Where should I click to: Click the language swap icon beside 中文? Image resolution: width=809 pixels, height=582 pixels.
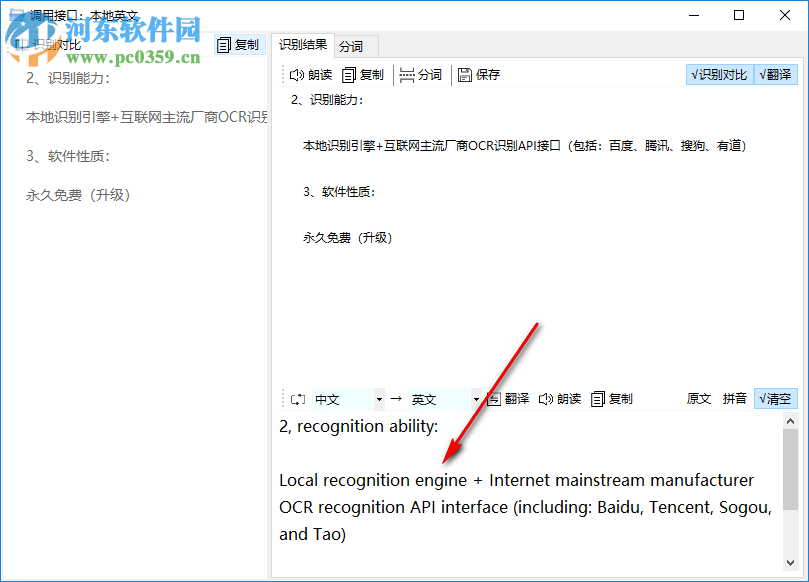pyautogui.click(x=297, y=398)
